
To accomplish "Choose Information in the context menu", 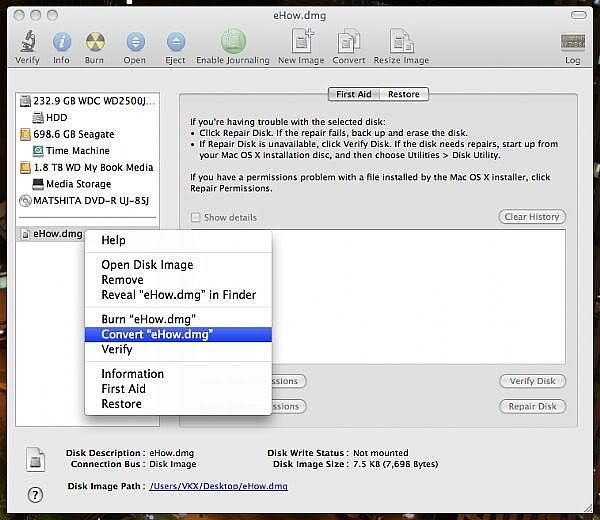I will tap(178, 374).
